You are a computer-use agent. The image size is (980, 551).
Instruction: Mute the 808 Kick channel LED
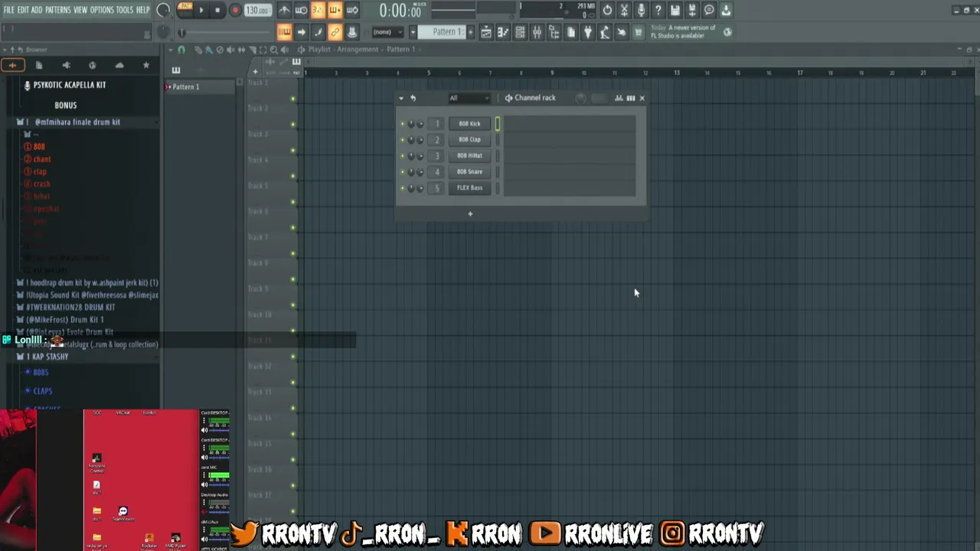[403, 123]
